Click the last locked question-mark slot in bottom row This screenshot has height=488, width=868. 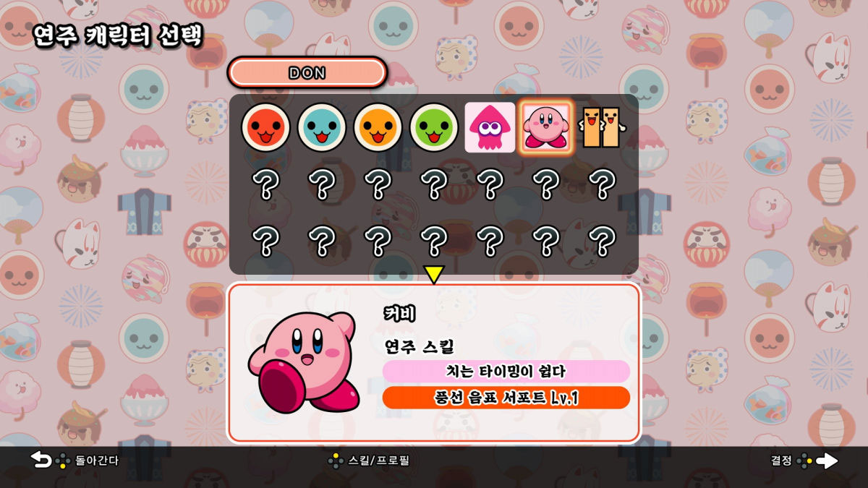[602, 241]
